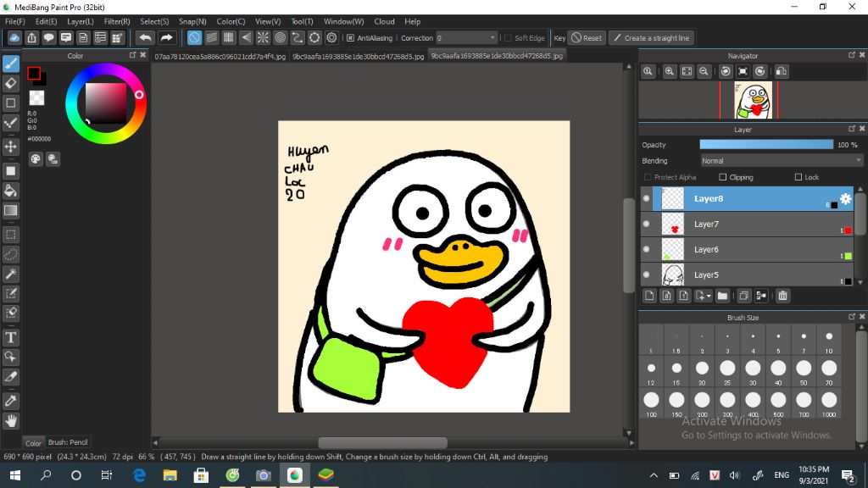Enable radial snap guide
868x488 pixels.
coord(263,37)
